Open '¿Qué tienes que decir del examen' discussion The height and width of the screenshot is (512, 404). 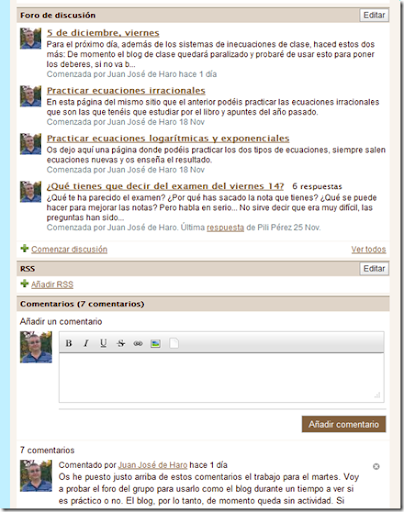coord(165,186)
